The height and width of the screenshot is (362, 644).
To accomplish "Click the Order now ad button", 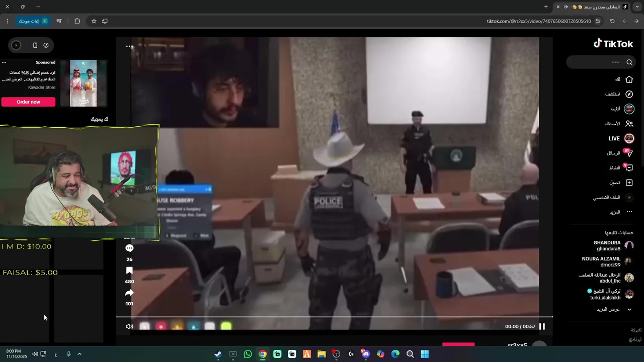I will 28,102.
